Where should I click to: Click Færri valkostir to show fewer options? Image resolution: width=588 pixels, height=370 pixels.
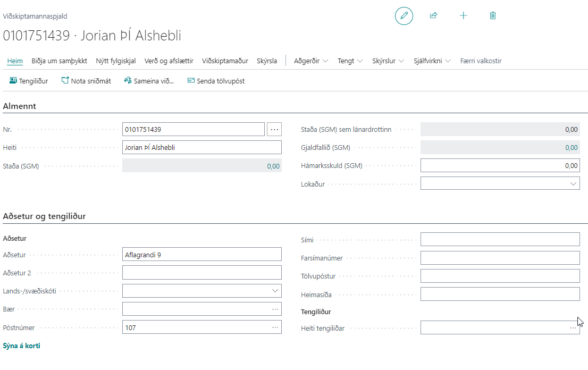[x=481, y=61]
